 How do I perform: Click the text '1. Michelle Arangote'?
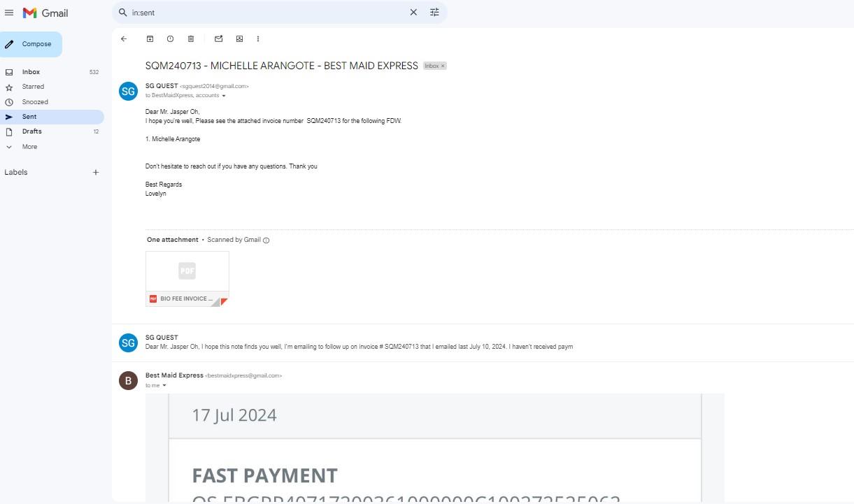[173, 139]
